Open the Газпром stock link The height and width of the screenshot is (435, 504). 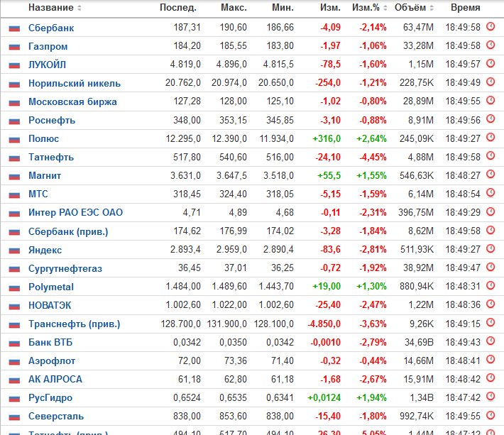48,47
